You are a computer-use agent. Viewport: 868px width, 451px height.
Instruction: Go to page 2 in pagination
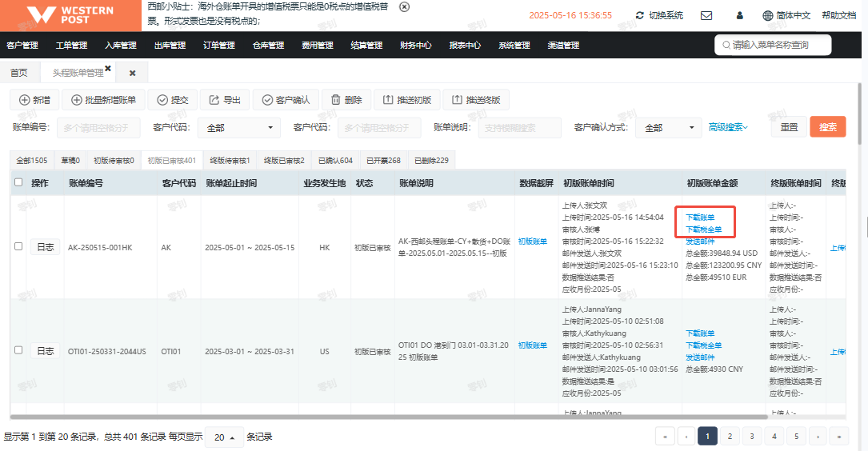730,437
